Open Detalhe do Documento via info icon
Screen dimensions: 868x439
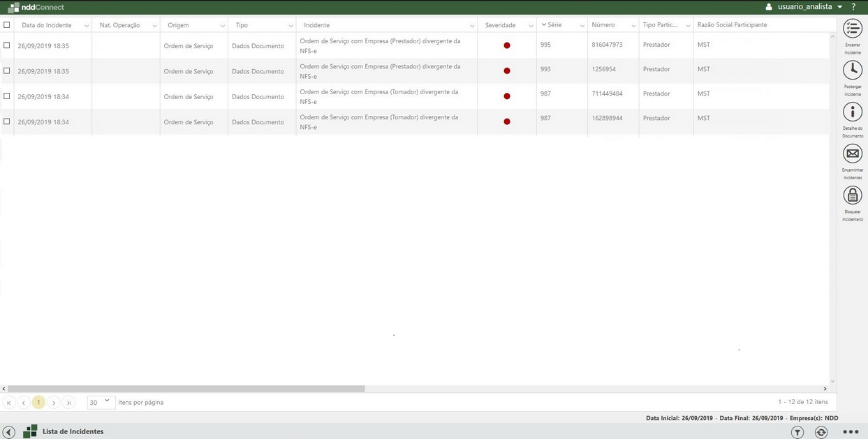852,111
